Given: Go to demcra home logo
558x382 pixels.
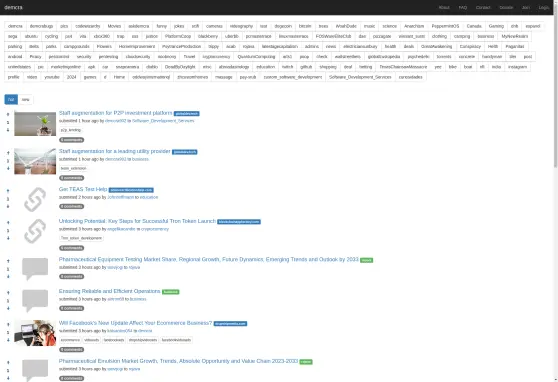Looking at the screenshot, I should click(14, 7).
